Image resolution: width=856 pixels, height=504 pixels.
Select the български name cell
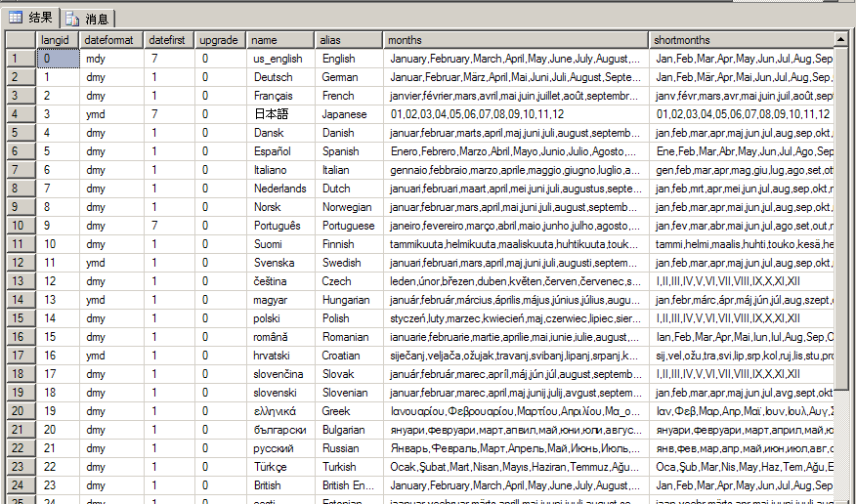280,429
